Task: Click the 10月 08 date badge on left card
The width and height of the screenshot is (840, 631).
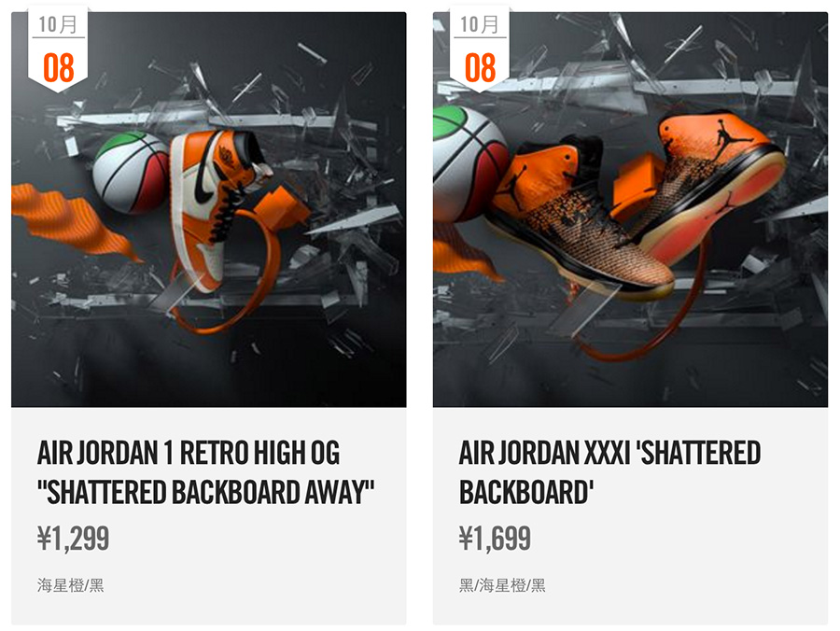Action: pyautogui.click(x=58, y=49)
